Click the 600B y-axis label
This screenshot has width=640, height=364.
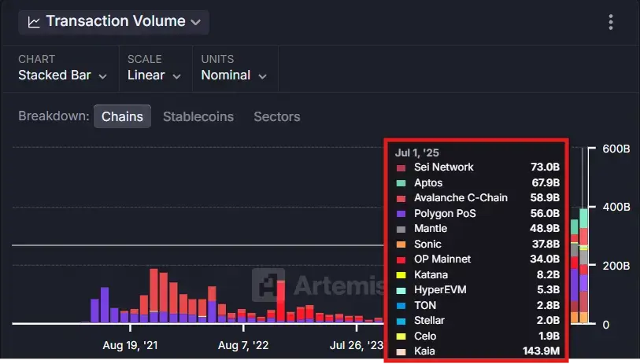pos(616,149)
